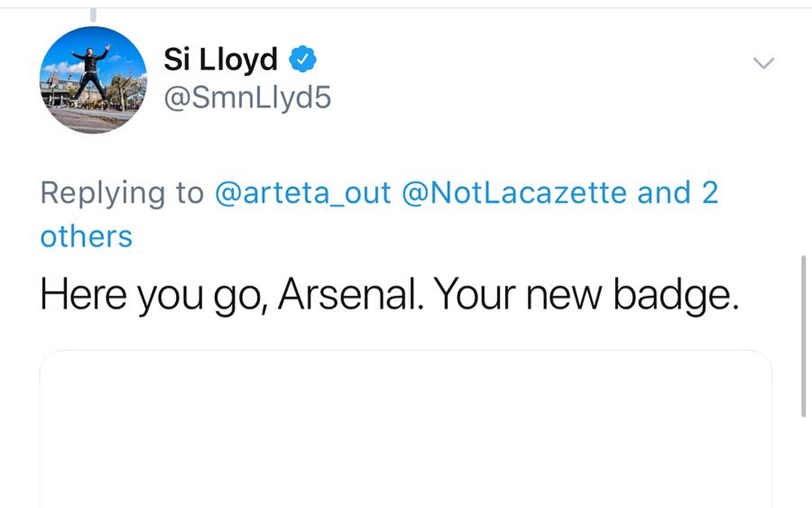Open Si Lloyd's profile picture
This screenshot has width=812, height=508.
pyautogui.click(x=93, y=80)
